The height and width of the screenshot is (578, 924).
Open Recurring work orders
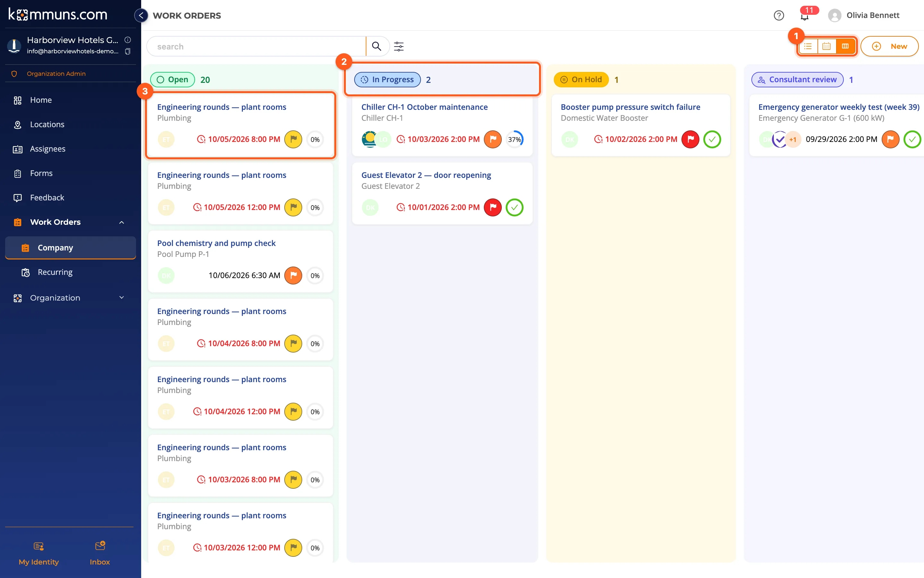(71, 272)
